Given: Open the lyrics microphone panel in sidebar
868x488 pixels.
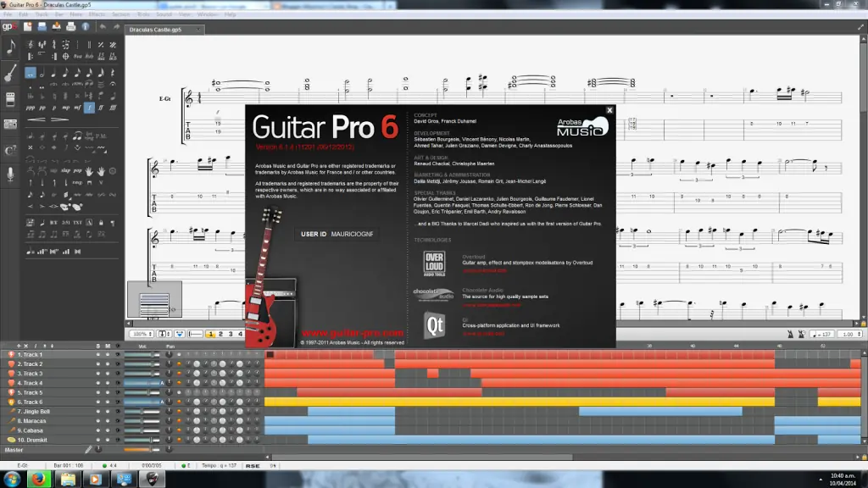Looking at the screenshot, I should (x=10, y=175).
